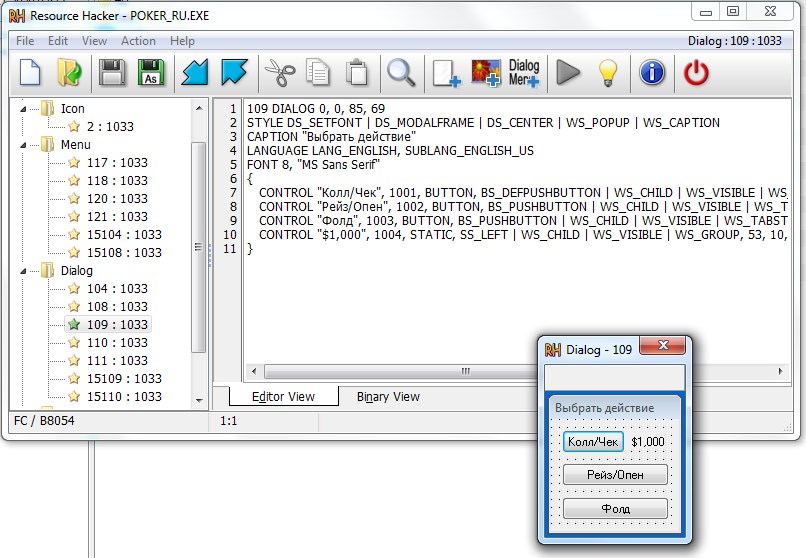Viewport: 806px width, 558px height.
Task: Click line number 7 in editor gutter
Action: 233,193
